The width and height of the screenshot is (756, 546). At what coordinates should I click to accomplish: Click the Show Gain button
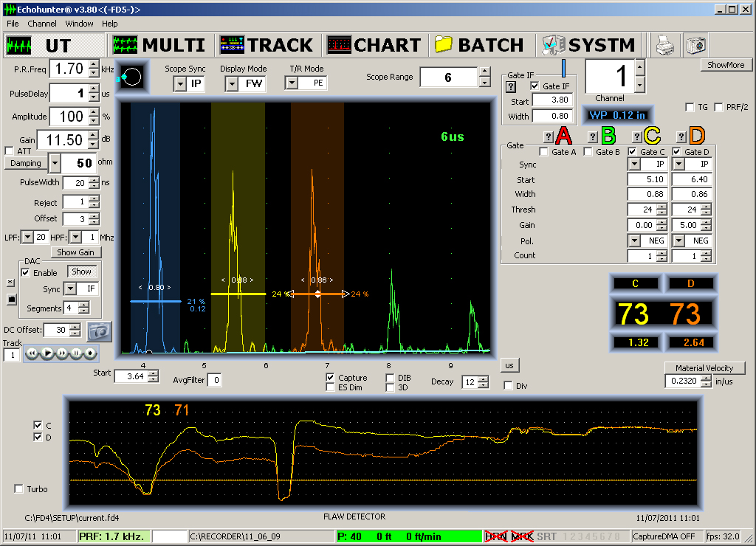pos(76,252)
